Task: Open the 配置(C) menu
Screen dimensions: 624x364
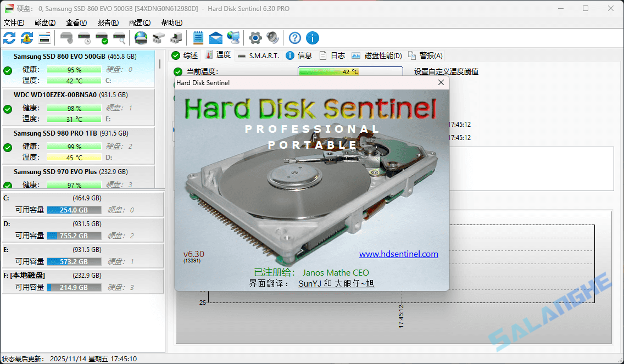Action: click(140, 23)
